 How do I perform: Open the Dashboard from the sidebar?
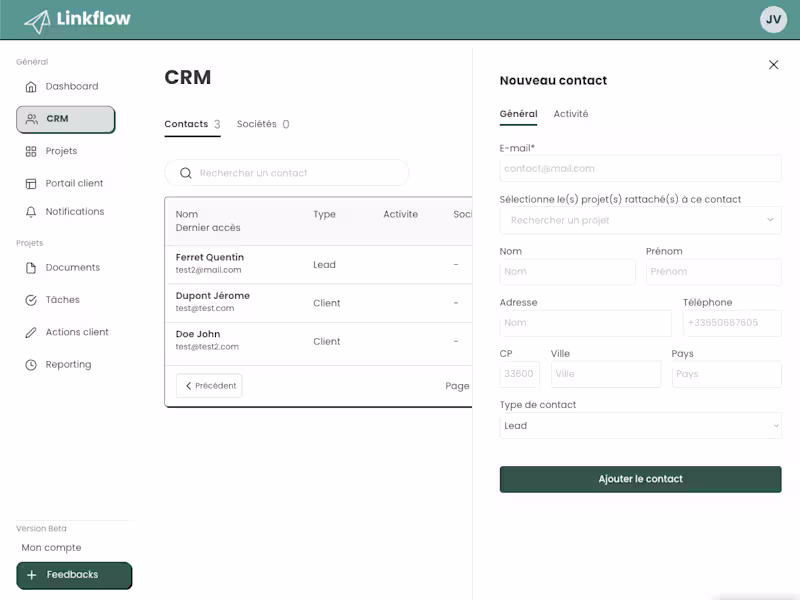(x=30, y=86)
